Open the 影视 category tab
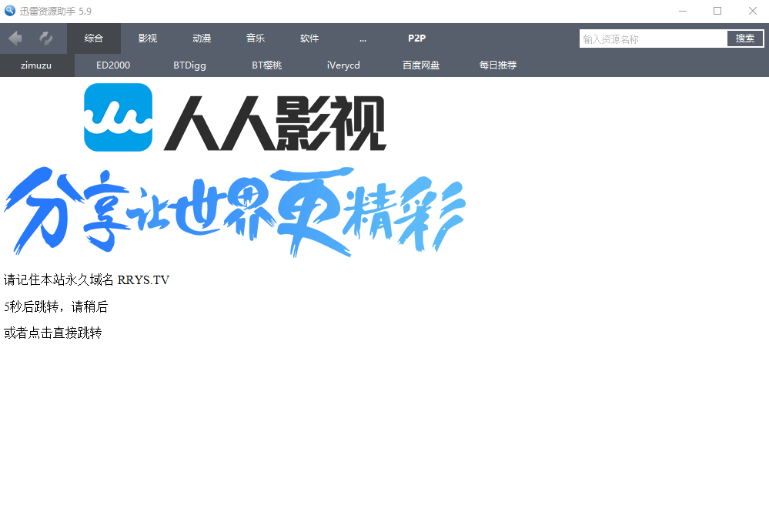 click(x=148, y=38)
